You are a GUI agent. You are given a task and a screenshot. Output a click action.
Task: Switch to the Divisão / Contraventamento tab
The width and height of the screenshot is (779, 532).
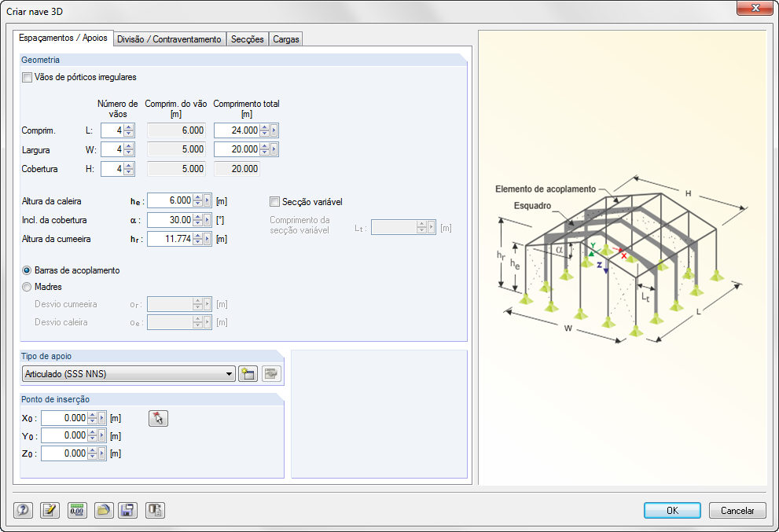(170, 39)
